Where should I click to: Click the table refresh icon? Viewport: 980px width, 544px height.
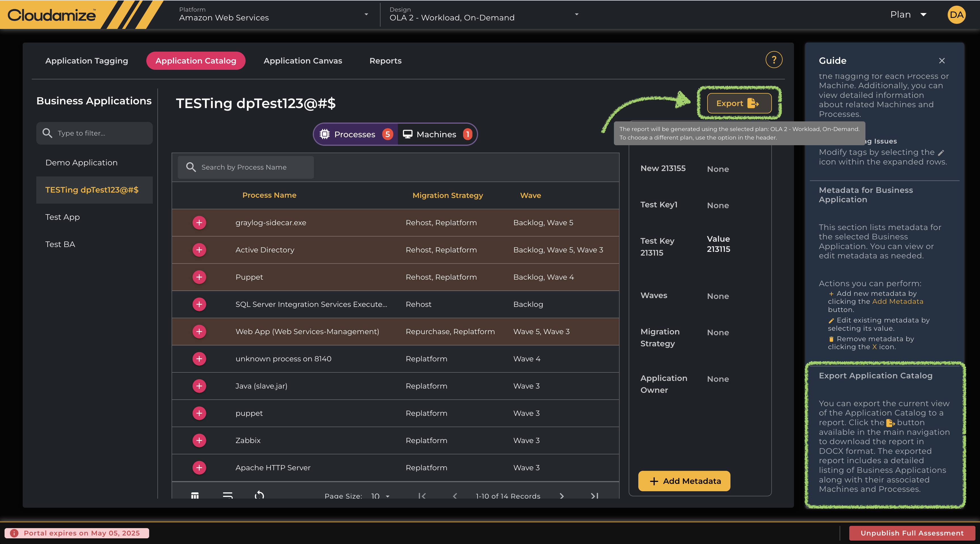click(x=259, y=495)
